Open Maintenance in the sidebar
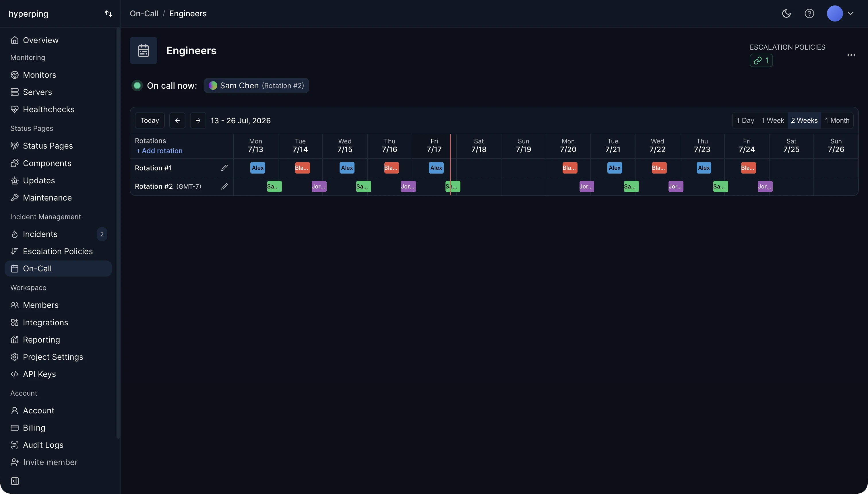 click(58, 198)
